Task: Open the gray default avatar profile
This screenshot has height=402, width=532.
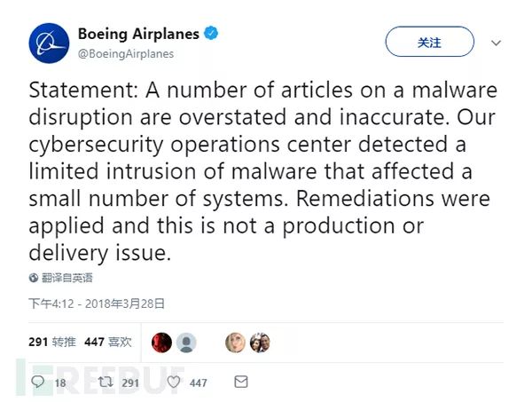Action: [x=186, y=343]
